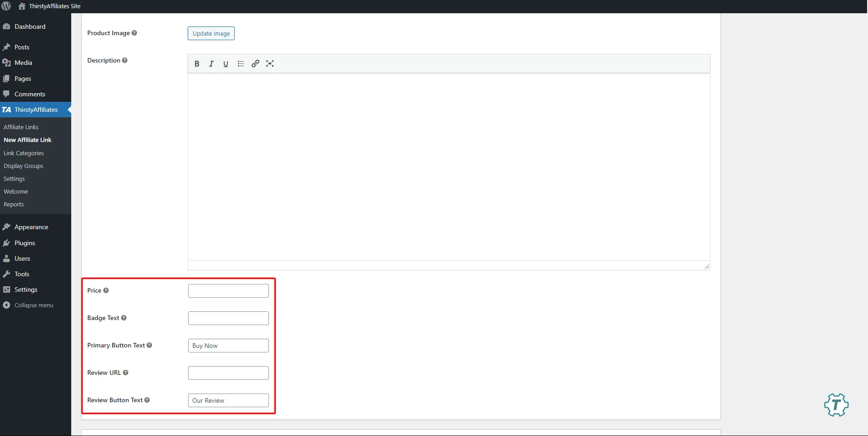
Task: Insert bulleted list in Description editor
Action: click(x=241, y=64)
